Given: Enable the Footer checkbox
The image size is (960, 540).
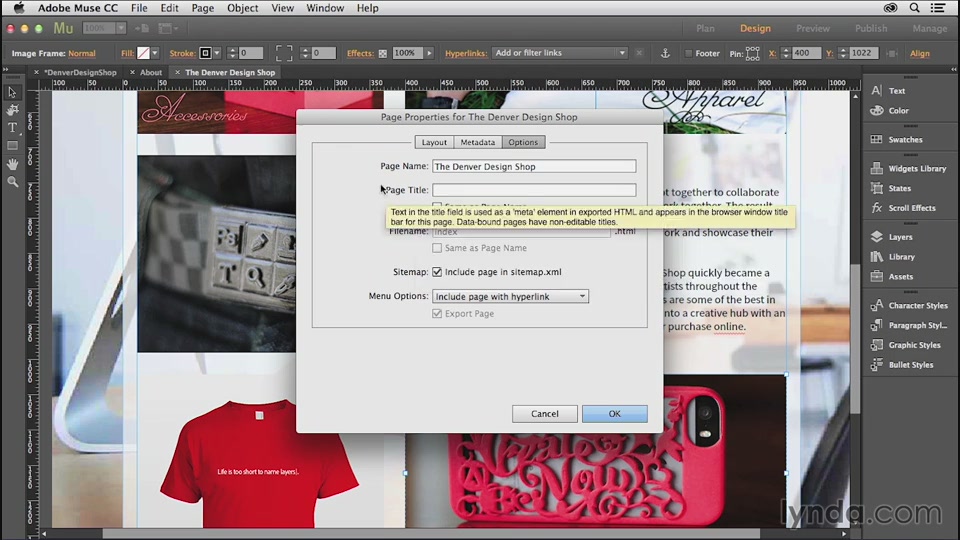Looking at the screenshot, I should coord(688,53).
